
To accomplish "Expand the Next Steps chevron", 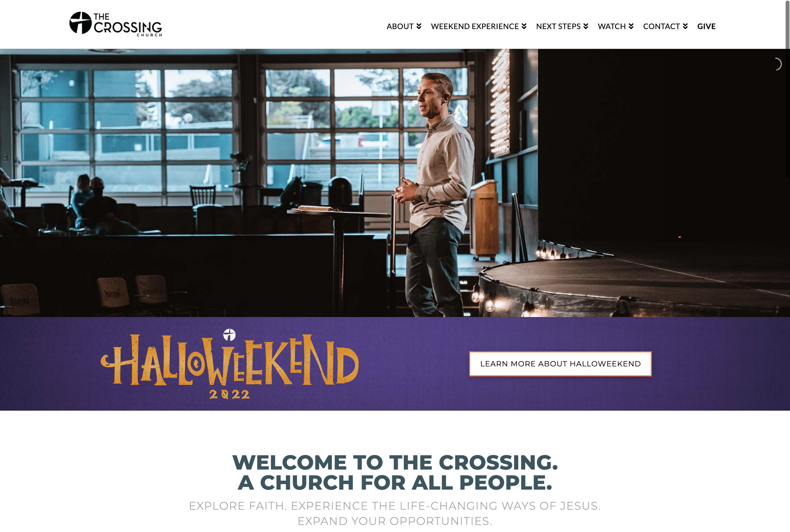I will [x=586, y=26].
